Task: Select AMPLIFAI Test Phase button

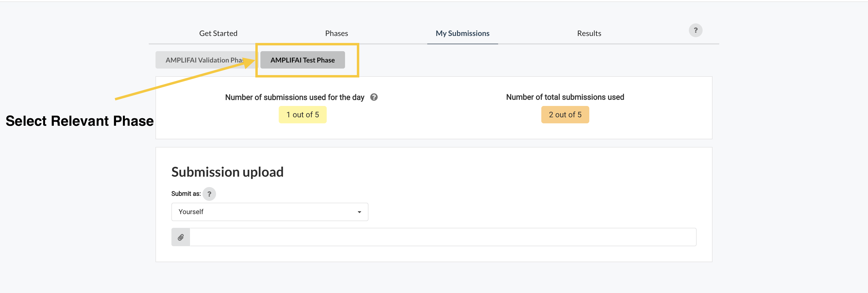Action: [303, 60]
